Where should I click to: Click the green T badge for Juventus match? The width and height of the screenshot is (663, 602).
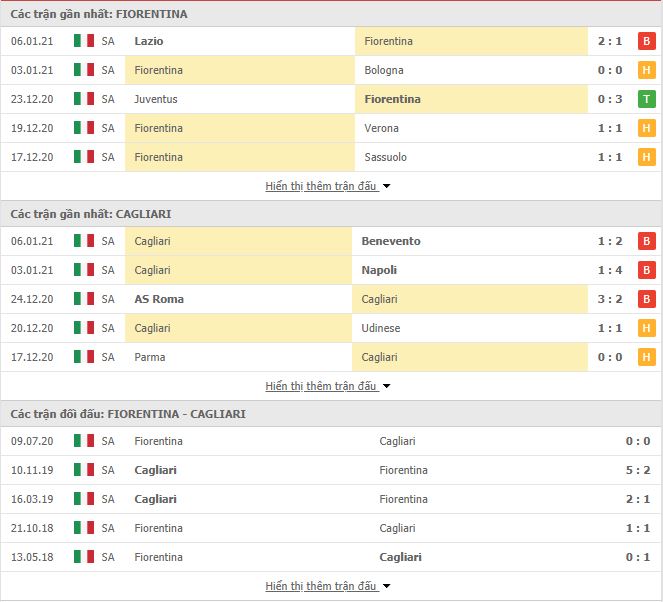coord(647,99)
